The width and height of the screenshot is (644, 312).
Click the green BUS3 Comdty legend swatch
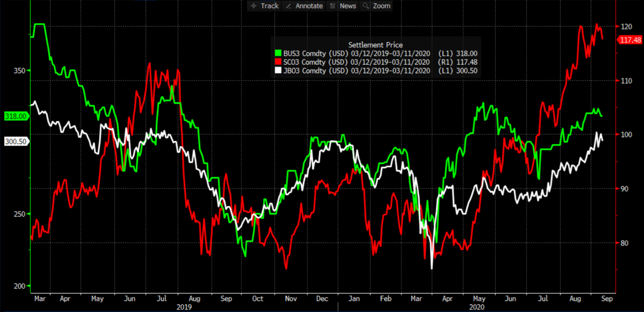pyautogui.click(x=279, y=53)
